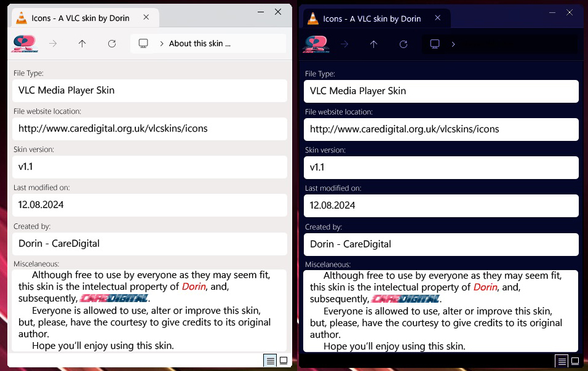Close the tab in the light window
The width and height of the screenshot is (588, 371).
[146, 17]
